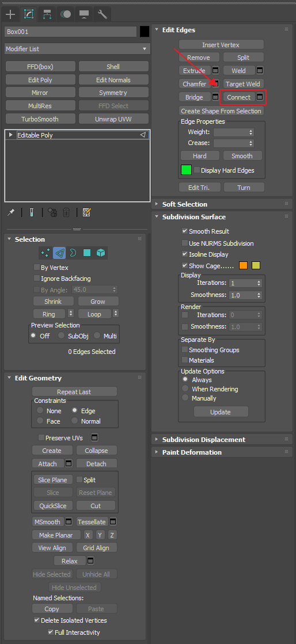This screenshot has height=644, width=296.
Task: Open Bridge settings box
Action: pyautogui.click(x=215, y=97)
